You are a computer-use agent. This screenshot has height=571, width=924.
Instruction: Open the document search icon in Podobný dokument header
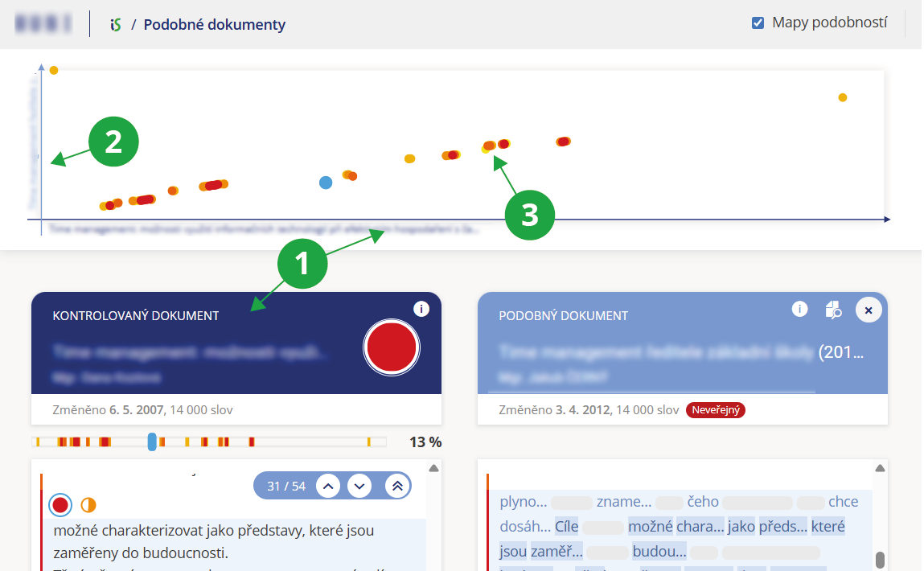[x=833, y=310]
